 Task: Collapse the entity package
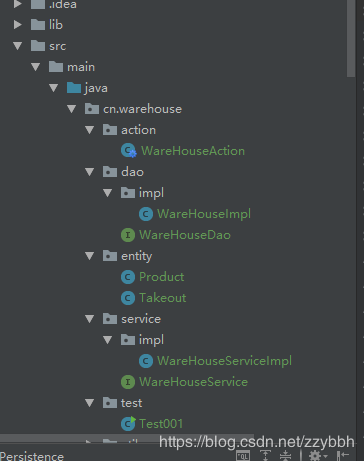point(90,256)
